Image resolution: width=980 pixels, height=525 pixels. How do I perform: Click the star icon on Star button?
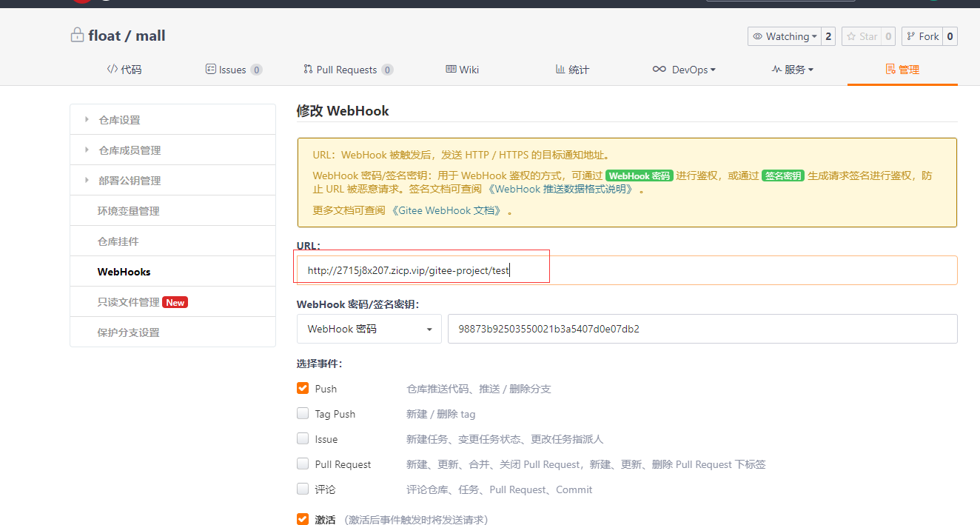pyautogui.click(x=851, y=36)
